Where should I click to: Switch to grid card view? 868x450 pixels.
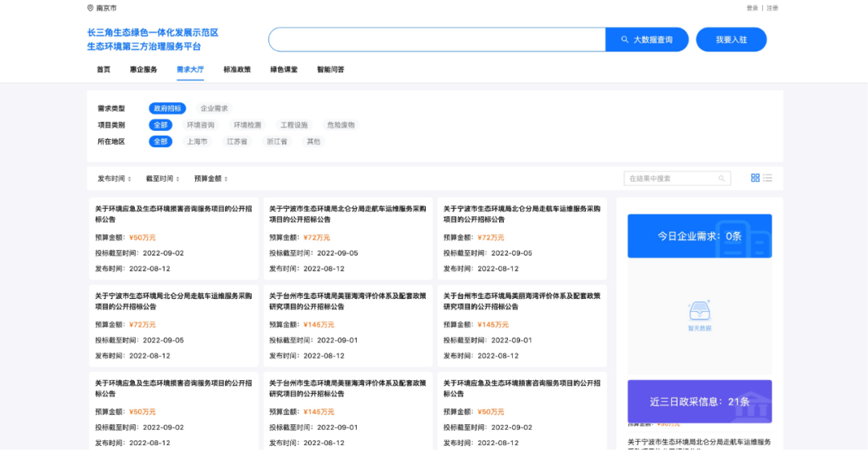pyautogui.click(x=755, y=178)
